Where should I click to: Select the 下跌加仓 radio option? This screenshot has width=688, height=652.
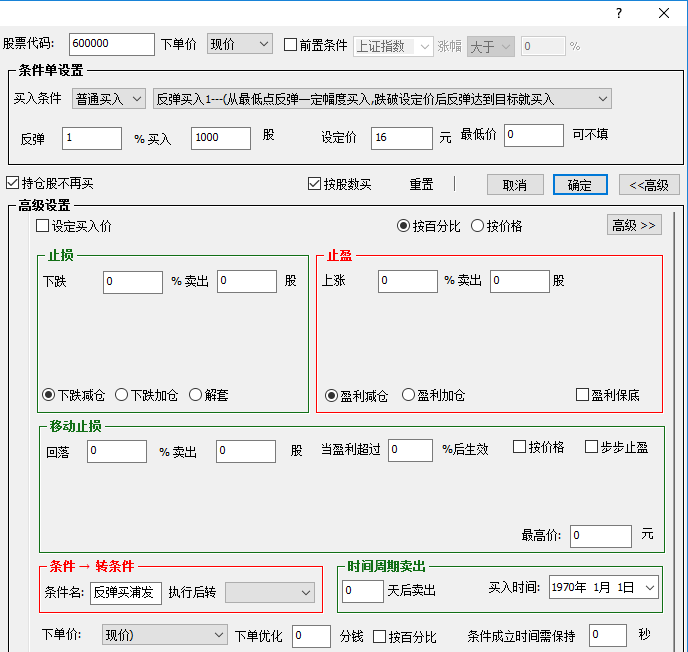pyautogui.click(x=122, y=395)
